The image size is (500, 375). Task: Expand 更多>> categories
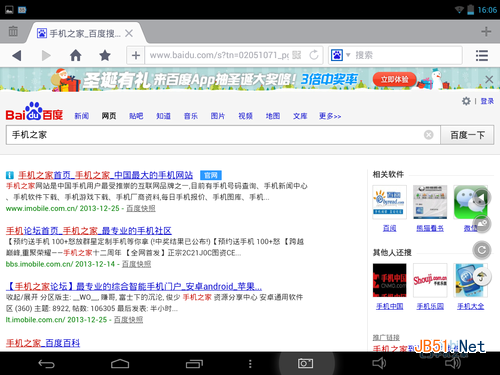coord(330,116)
